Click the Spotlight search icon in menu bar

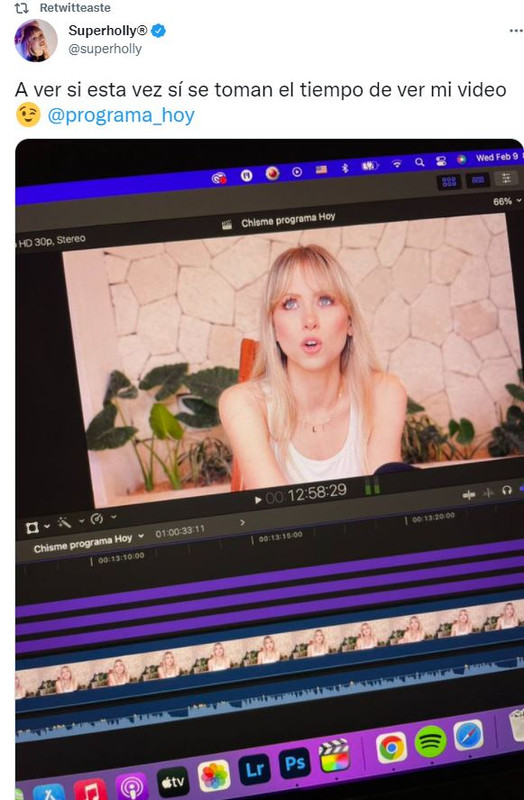(x=419, y=162)
